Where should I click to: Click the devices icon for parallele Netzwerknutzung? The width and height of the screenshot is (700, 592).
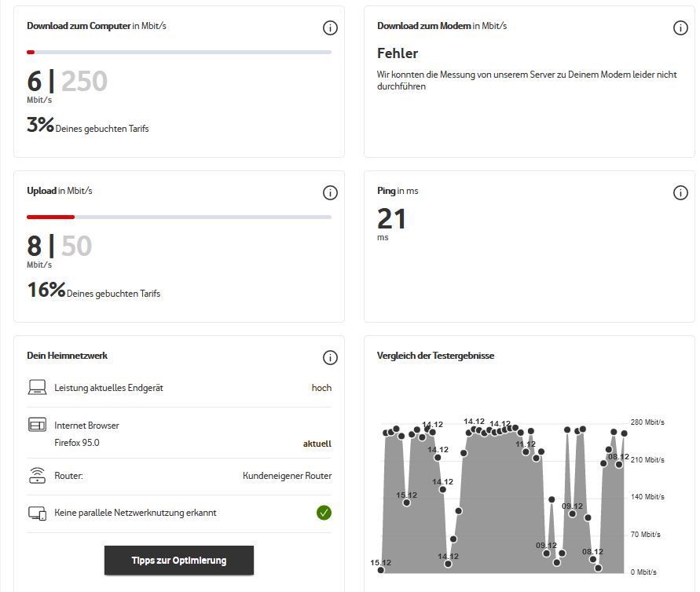[x=37, y=513]
